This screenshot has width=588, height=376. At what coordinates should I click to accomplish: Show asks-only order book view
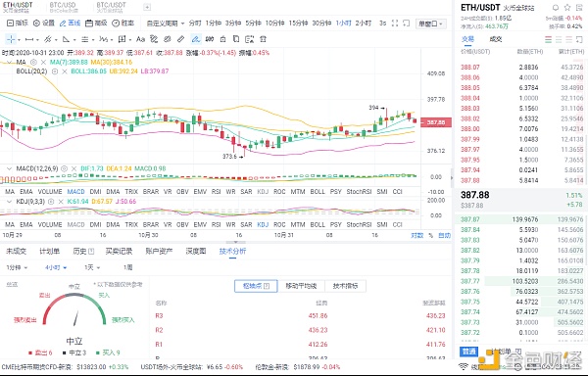(568, 39)
